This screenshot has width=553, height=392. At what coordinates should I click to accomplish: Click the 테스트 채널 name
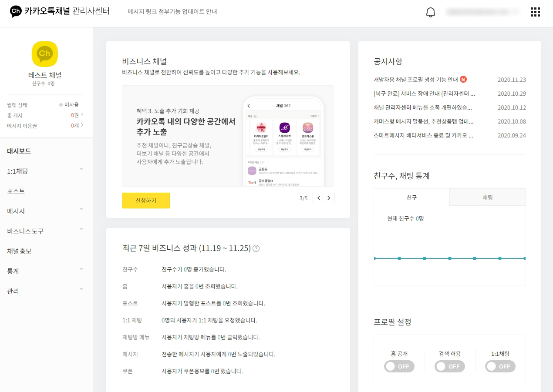click(45, 75)
